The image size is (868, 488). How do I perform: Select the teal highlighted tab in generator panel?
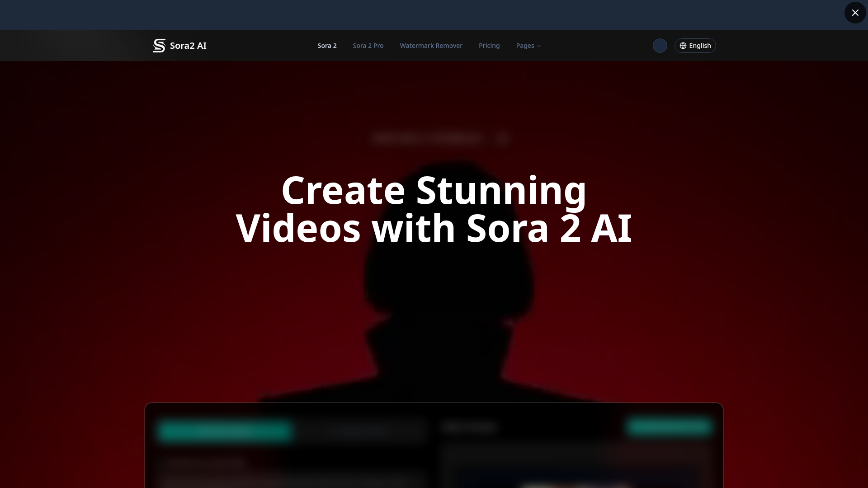[x=225, y=431]
